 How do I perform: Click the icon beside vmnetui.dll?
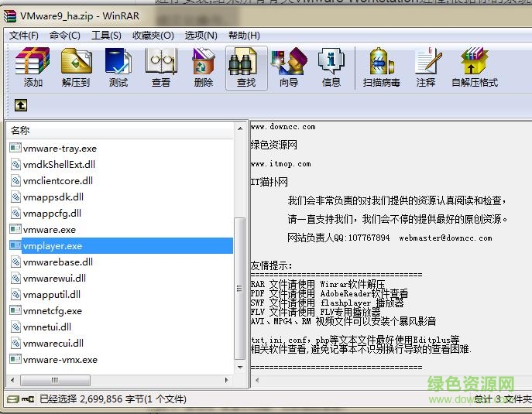[x=15, y=327]
